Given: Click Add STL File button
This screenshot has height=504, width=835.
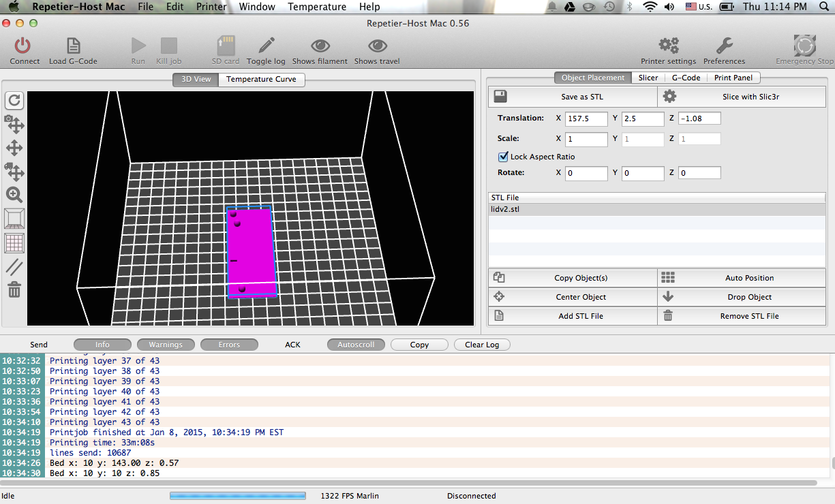Looking at the screenshot, I should 573,316.
